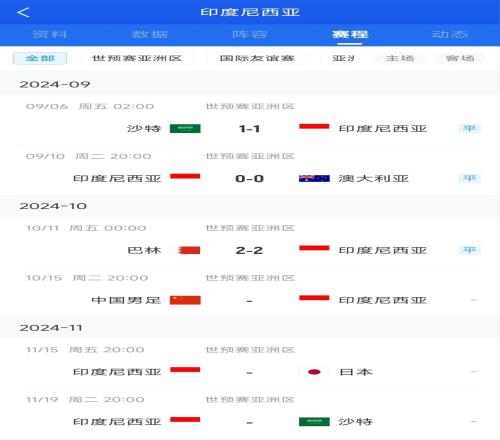500x440 pixels.
Task: Open the 2-2 score of 巴林 match
Action: click(249, 250)
